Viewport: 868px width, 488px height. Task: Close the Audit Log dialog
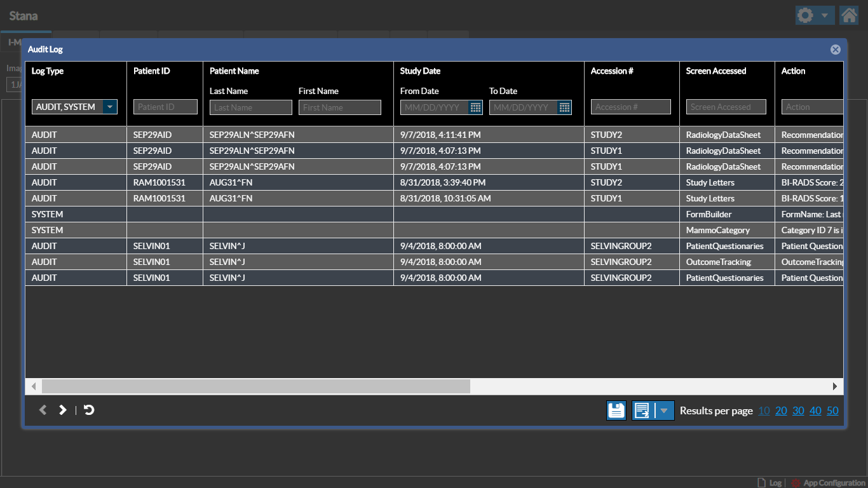click(x=835, y=50)
